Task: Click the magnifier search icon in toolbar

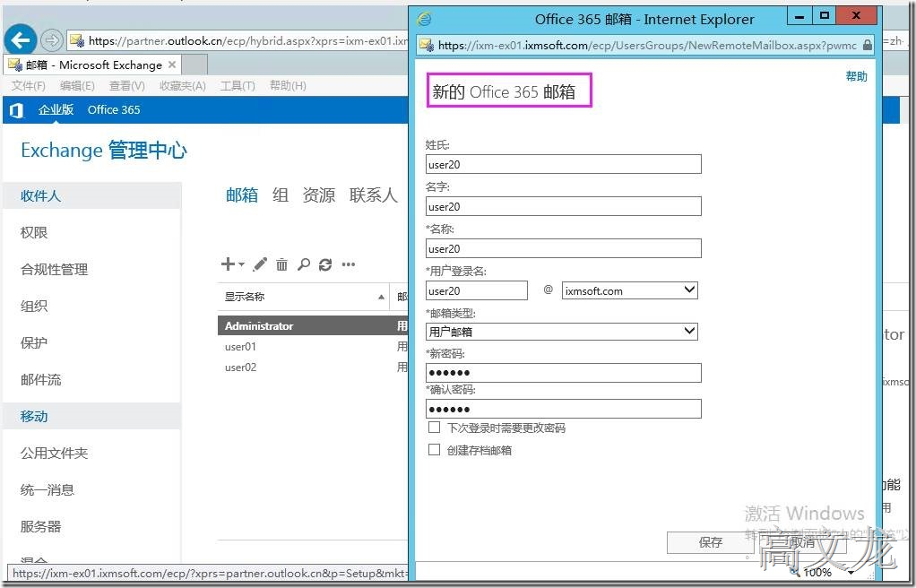Action: [x=303, y=264]
